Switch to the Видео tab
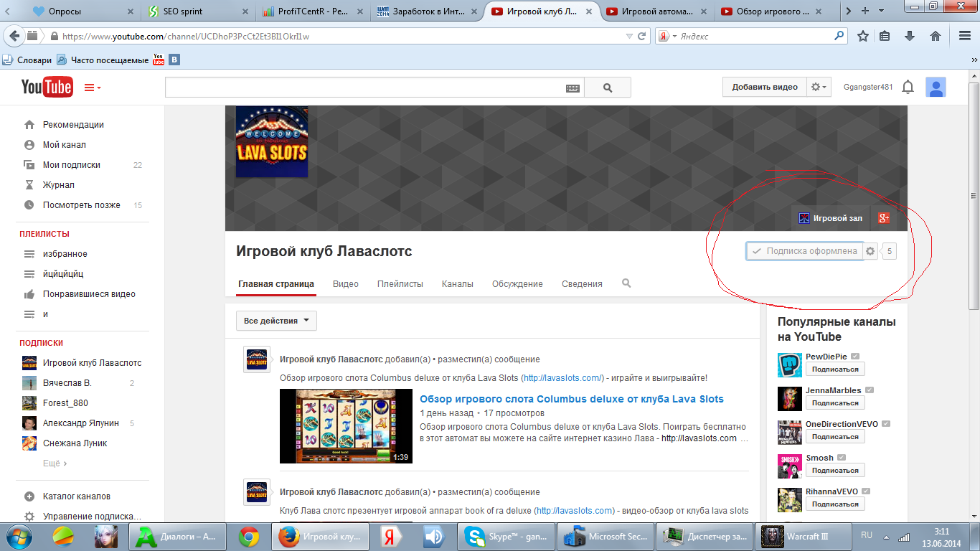Viewport: 980px width, 551px height. pyautogui.click(x=346, y=284)
